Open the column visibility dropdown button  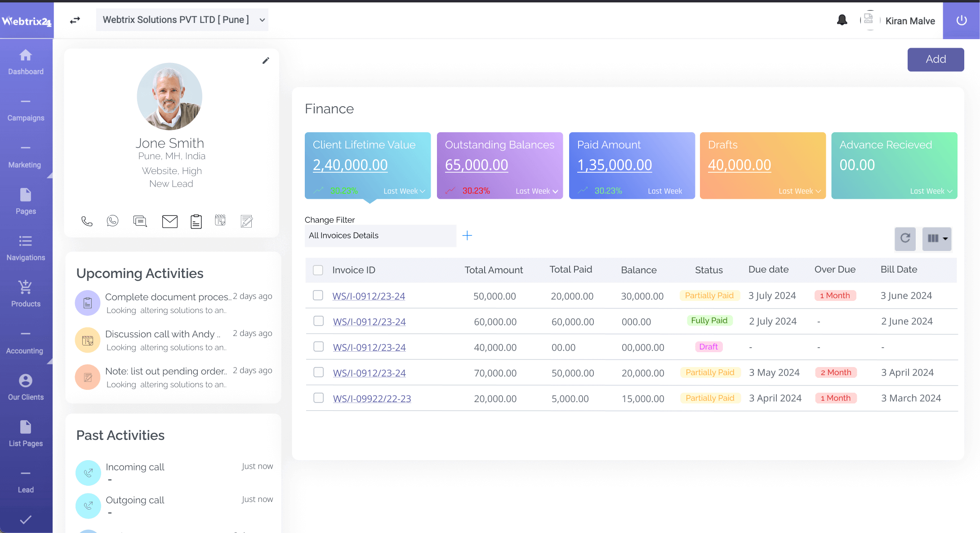point(937,238)
